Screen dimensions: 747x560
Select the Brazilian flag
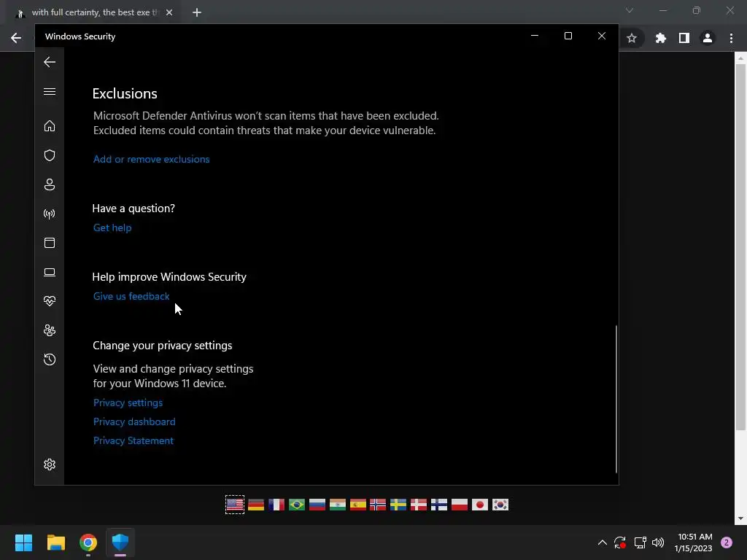tap(297, 505)
